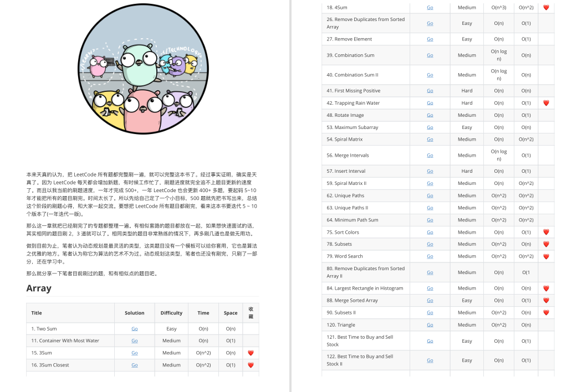Click the heart icon for 42. Trapping Rain Water
Image resolution: width=582 pixels, height=392 pixels.
click(x=546, y=103)
